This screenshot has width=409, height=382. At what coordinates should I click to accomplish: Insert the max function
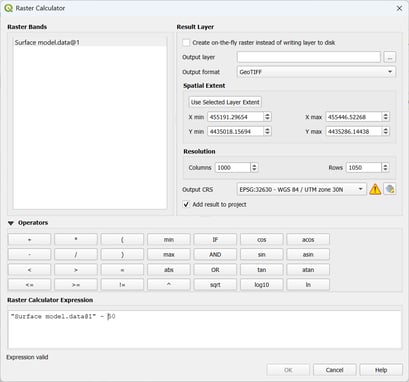(169, 254)
